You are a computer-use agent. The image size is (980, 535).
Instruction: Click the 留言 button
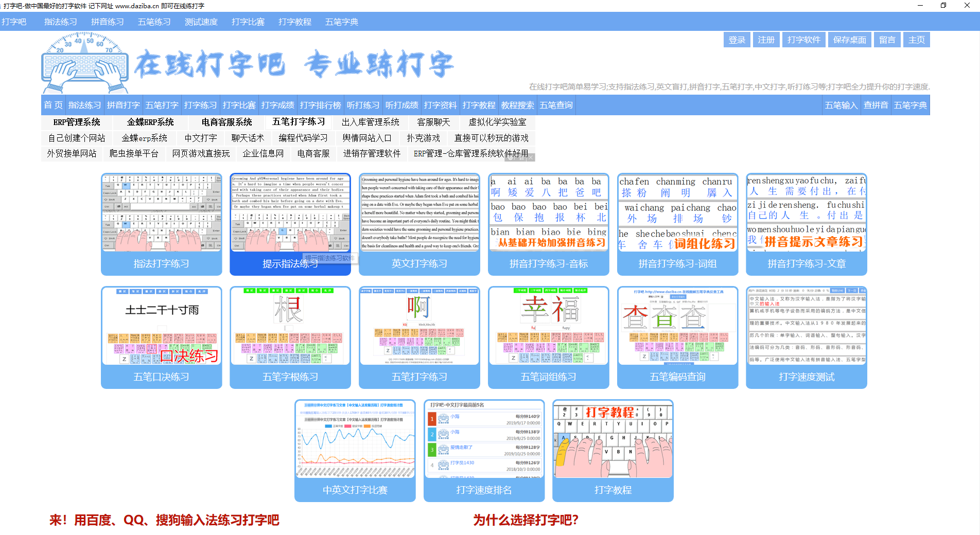point(887,40)
